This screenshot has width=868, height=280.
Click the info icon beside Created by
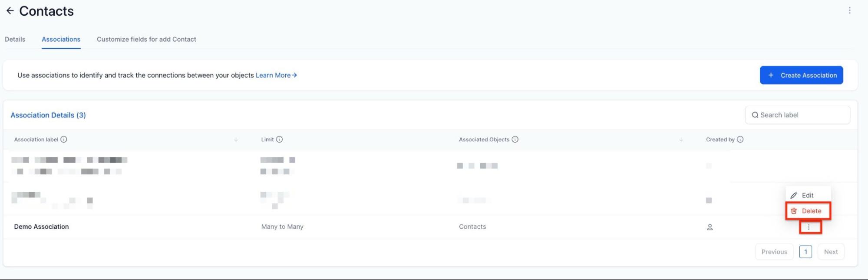pos(740,140)
